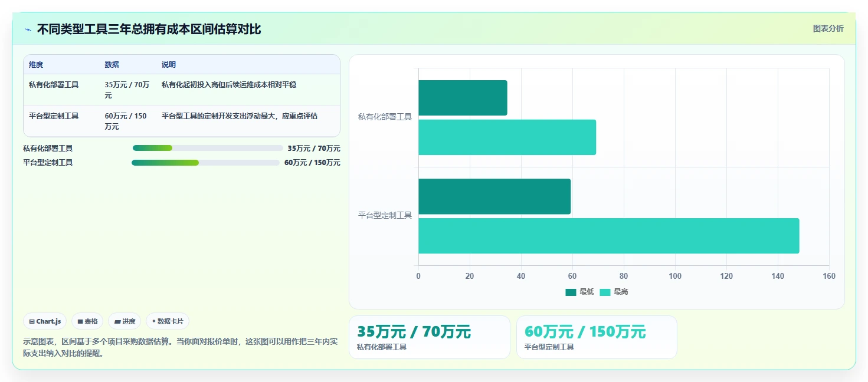Image resolution: width=868 pixels, height=382 pixels.
Task: Click the 35万元 / 70万元 progress value label
Action: [x=314, y=149]
